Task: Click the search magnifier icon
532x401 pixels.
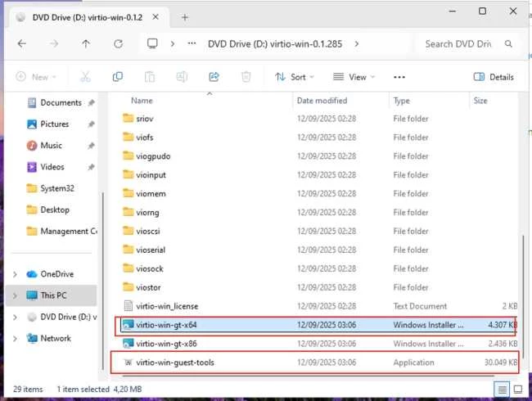Action: (x=508, y=43)
